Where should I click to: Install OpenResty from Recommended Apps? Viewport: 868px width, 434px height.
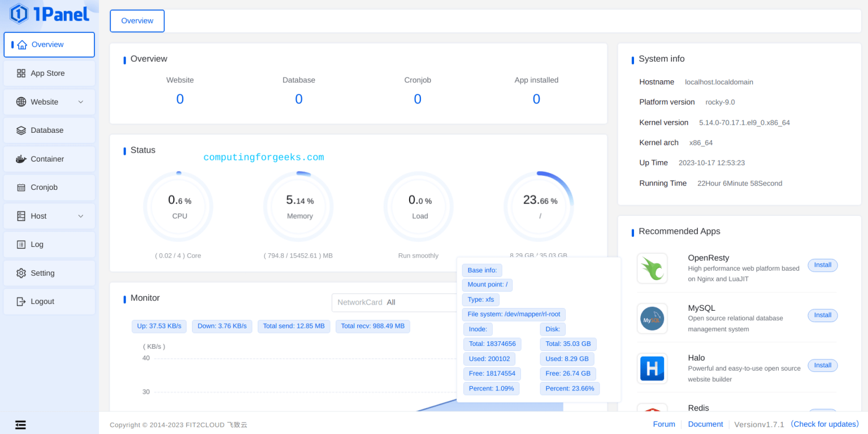822,265
